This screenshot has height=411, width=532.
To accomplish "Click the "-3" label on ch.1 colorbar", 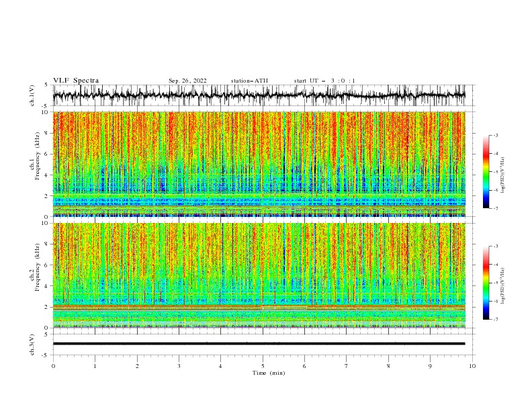I will click(x=496, y=135).
